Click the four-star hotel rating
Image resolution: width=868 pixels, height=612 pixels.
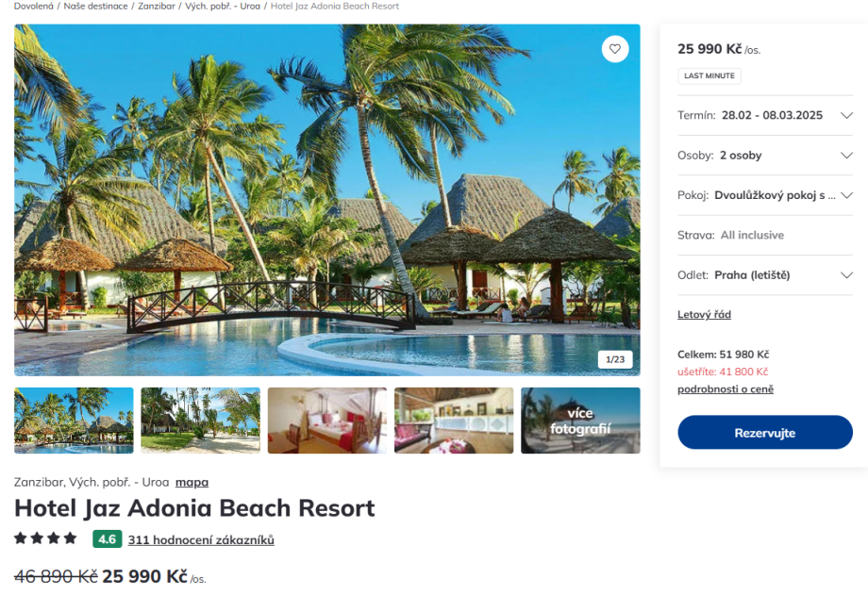[45, 538]
